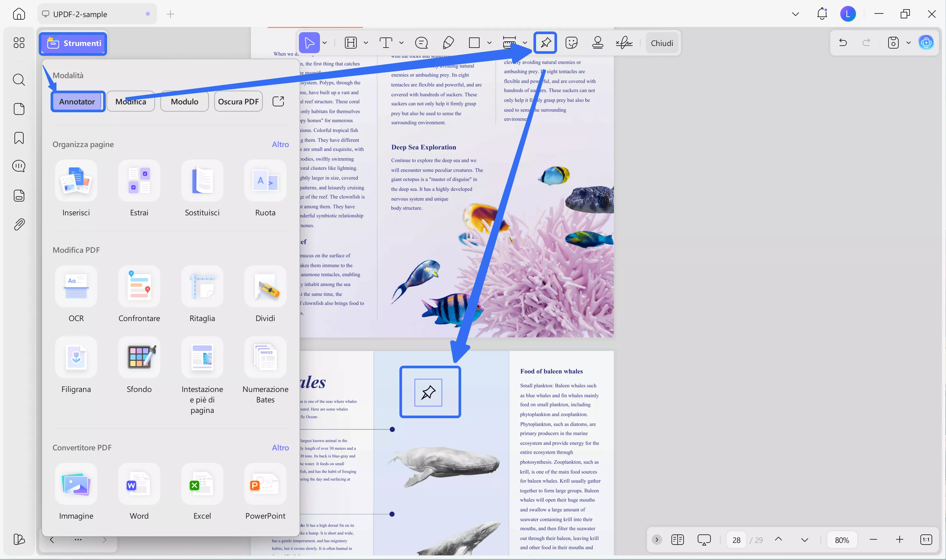The image size is (946, 560).
Task: Enable Oscura PDF mode
Action: (x=238, y=101)
